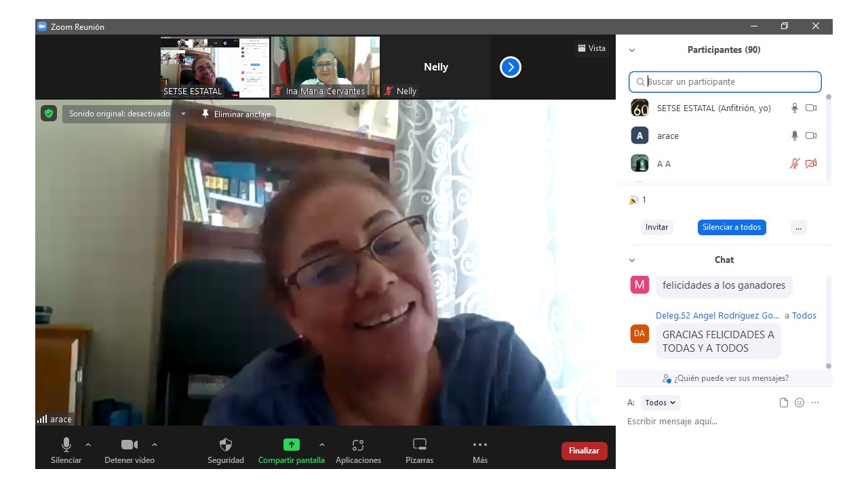Click arace microphone icon in list
Screen dimensions: 868x488
[795, 136]
